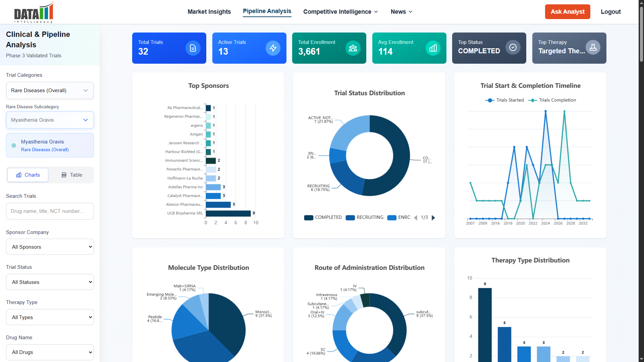This screenshot has height=362, width=644.
Task: Open the Competitive Intelligence menu
Action: (x=340, y=12)
